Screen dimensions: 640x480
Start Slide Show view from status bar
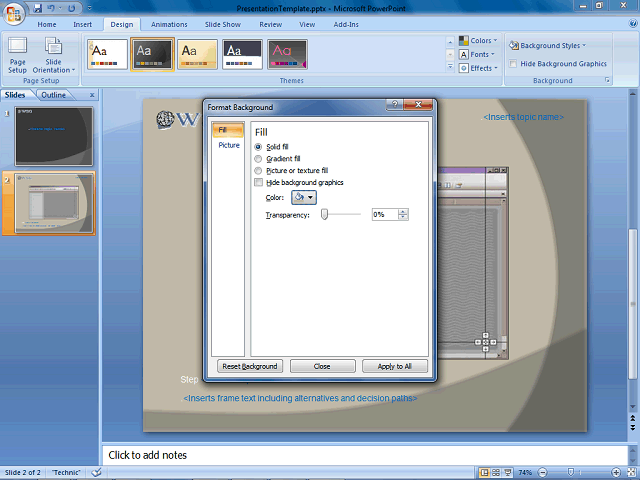[507, 472]
